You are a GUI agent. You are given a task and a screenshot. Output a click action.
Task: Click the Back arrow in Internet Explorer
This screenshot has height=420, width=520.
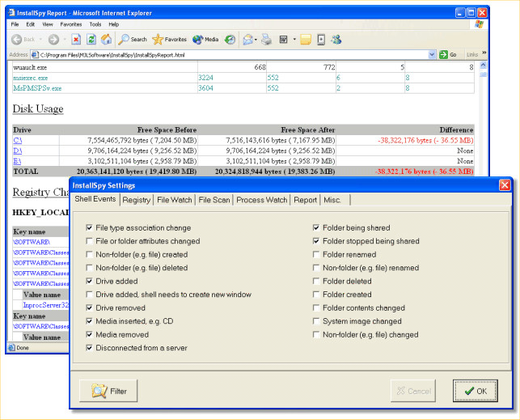(17, 40)
